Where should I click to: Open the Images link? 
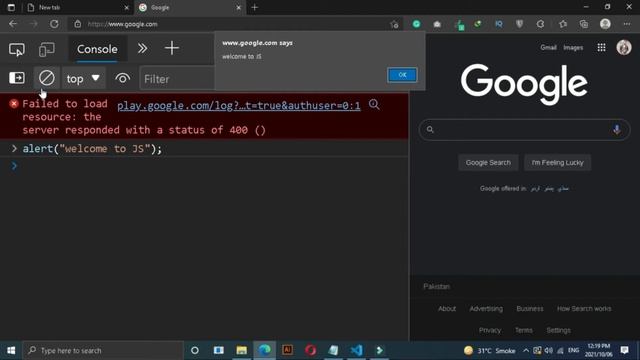(x=573, y=47)
